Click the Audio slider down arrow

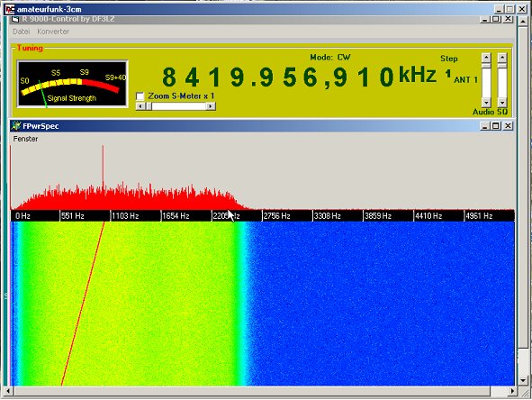pos(486,102)
